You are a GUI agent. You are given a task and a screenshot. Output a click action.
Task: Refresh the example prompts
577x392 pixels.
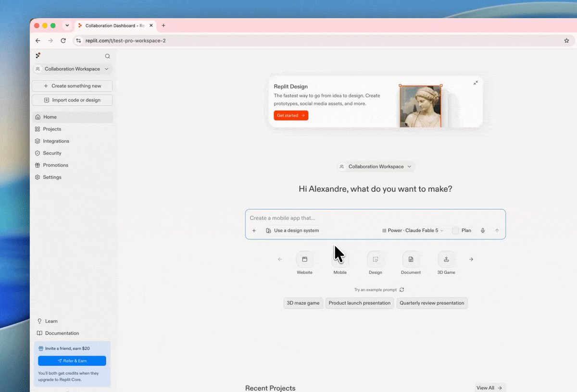coord(401,290)
